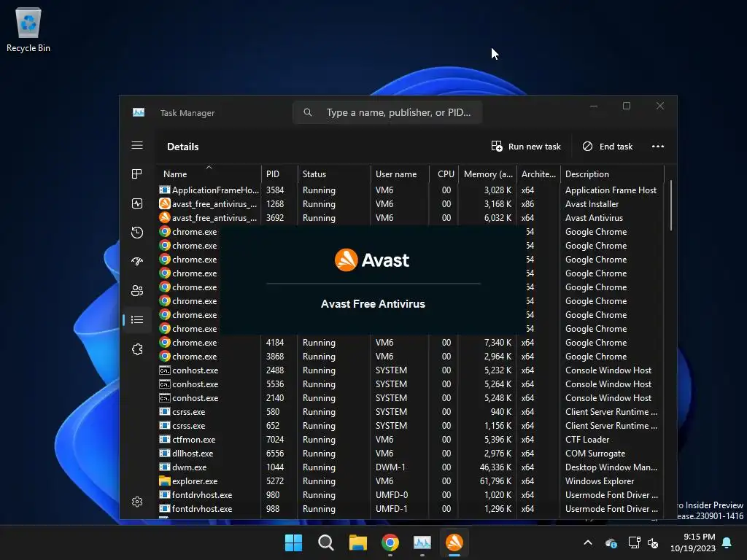
Task: Select chrome.exe row with PID 4184
Action: tap(410, 343)
